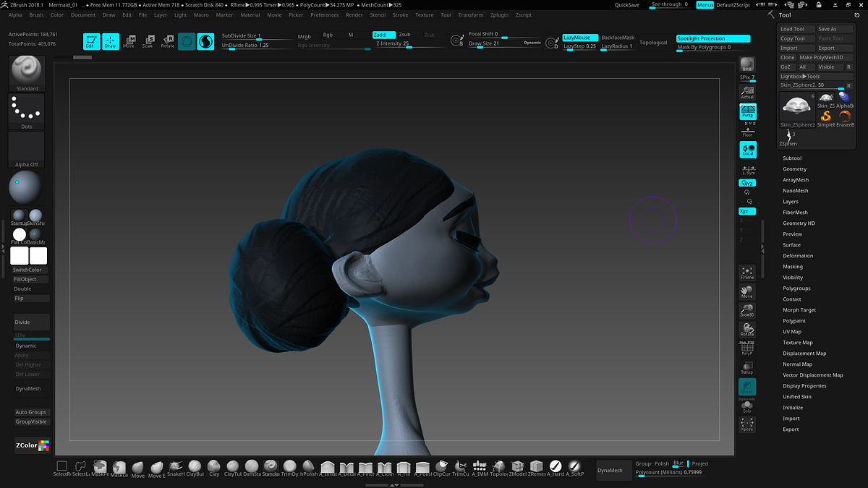
Task: Expand the Masking subpalette
Action: 793,267
